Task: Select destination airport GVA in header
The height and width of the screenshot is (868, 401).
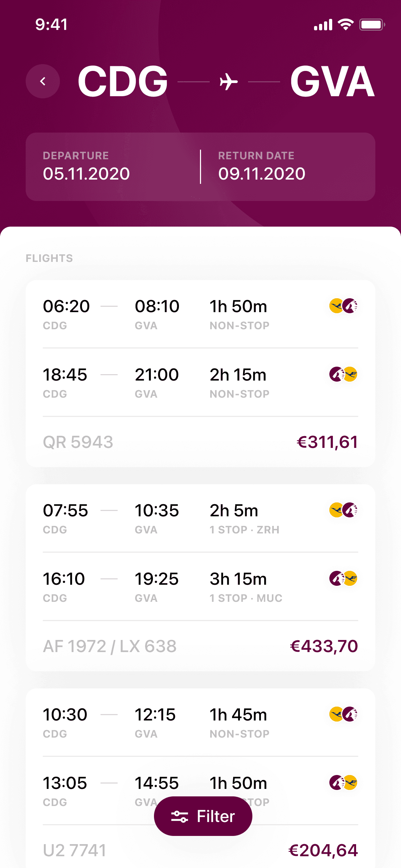Action: point(332,81)
